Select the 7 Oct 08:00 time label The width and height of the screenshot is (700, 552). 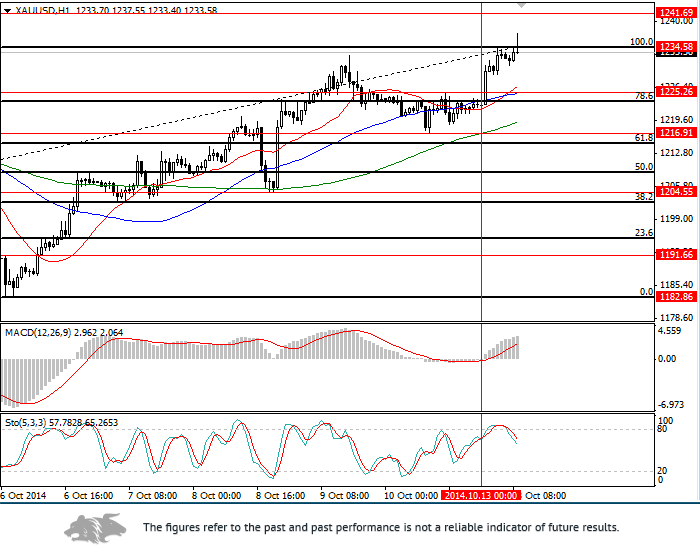pyautogui.click(x=153, y=496)
